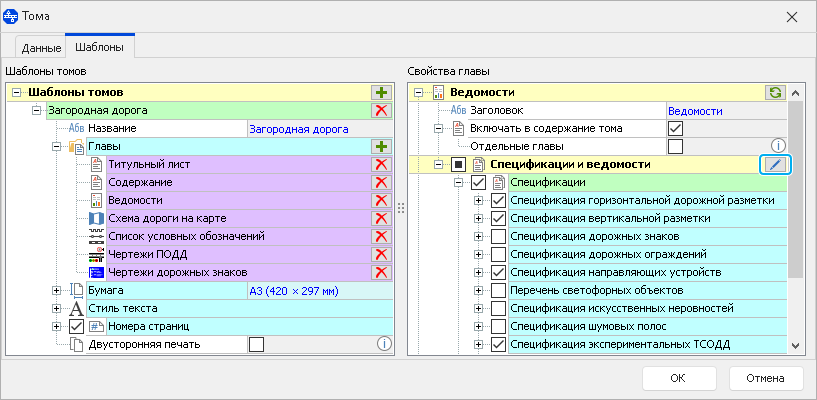The image size is (817, 400).
Task: Select the Шаблоны tab
Action: 100,48
